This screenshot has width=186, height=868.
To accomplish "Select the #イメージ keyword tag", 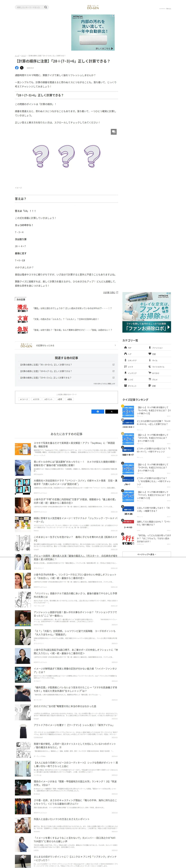I will 24,399.
